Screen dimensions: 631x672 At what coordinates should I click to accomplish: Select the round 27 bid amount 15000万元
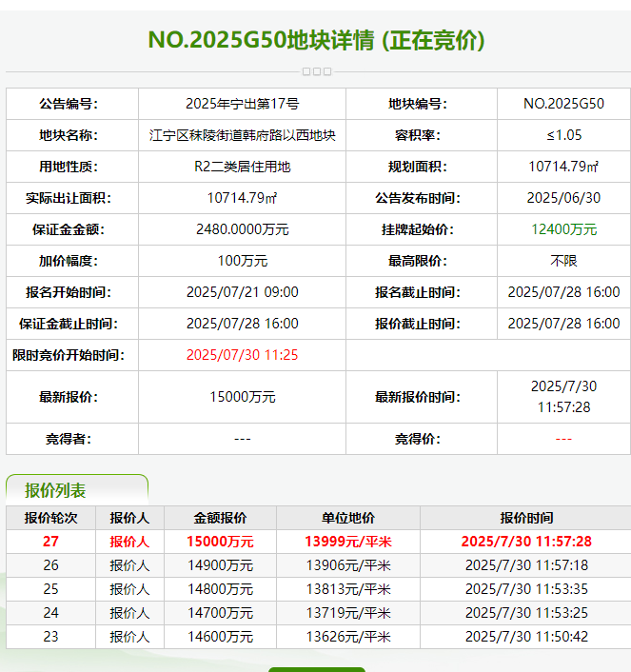click(220, 542)
